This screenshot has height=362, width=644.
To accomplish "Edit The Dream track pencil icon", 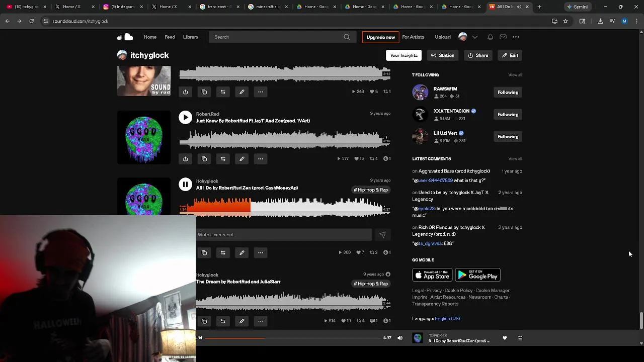I will tap(242, 321).
